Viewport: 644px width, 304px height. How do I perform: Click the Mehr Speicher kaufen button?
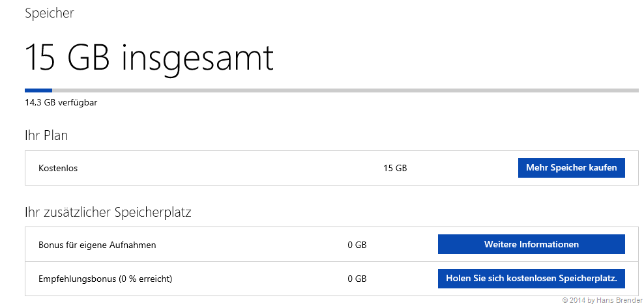(x=571, y=168)
